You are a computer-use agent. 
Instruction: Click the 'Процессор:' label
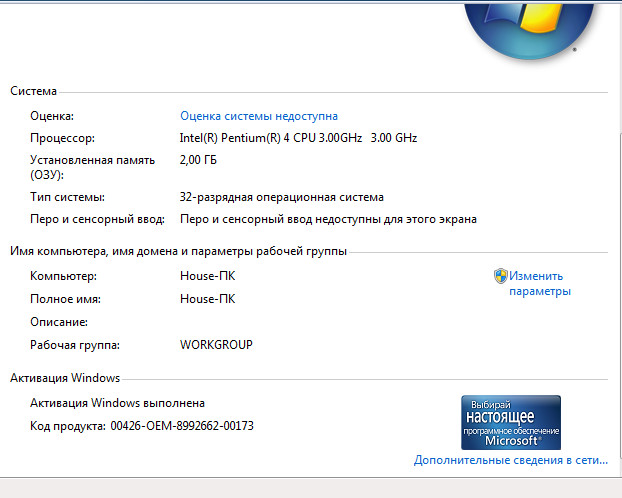63,138
